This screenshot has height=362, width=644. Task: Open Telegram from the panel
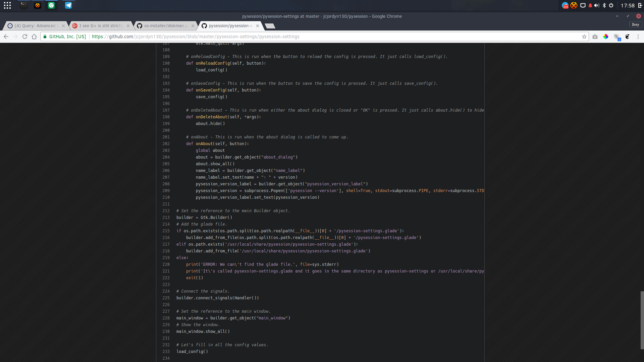click(68, 5)
